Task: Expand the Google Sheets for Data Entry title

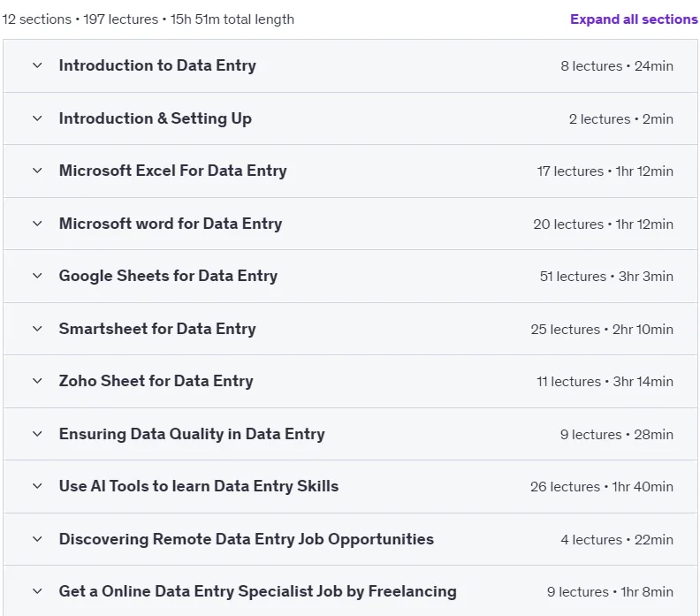Action: click(x=168, y=276)
